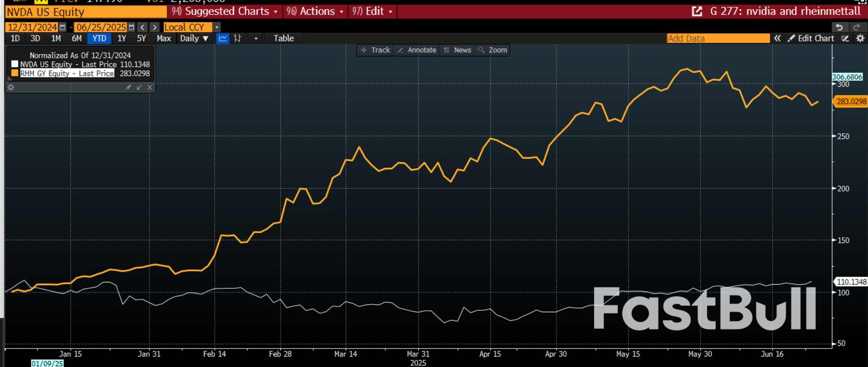This screenshot has height=367, width=868.
Task: Open the Daily frequency dropdown
Action: coord(194,38)
